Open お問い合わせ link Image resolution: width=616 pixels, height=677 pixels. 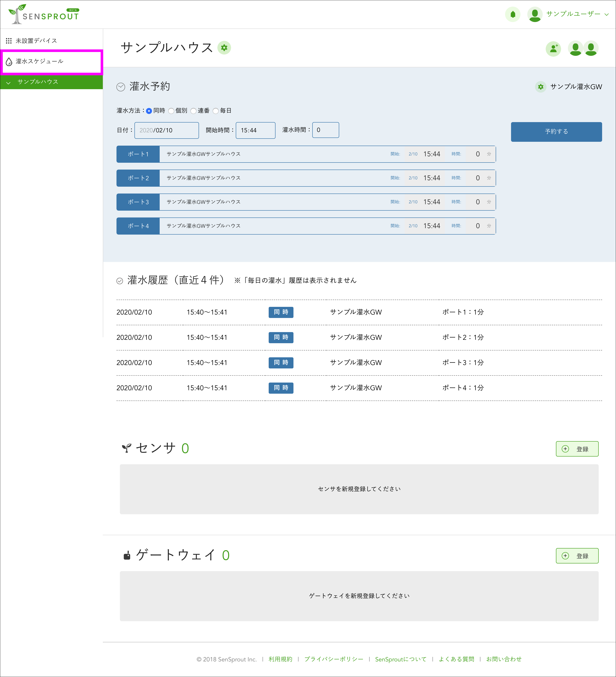[x=504, y=659]
